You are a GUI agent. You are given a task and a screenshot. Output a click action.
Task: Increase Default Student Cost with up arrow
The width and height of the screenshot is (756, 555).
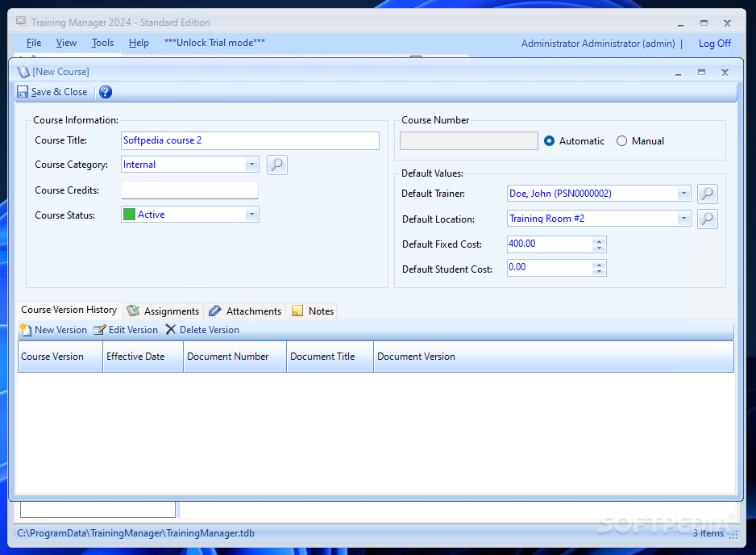coord(599,265)
